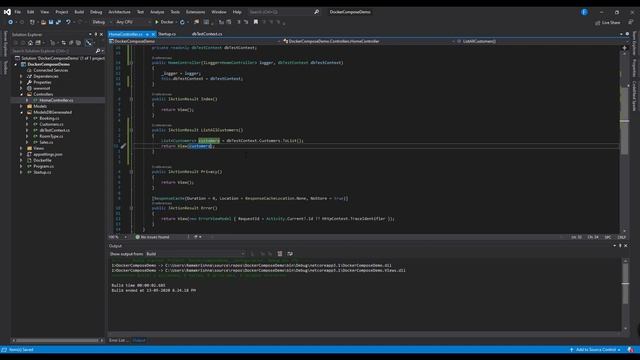Click the user account avatar
The image size is (640, 360).
(584, 12)
